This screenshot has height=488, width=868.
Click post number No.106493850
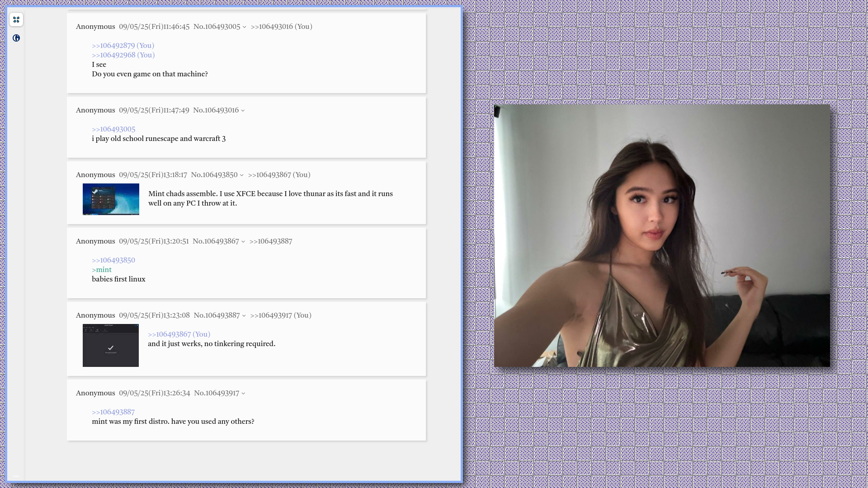point(214,175)
